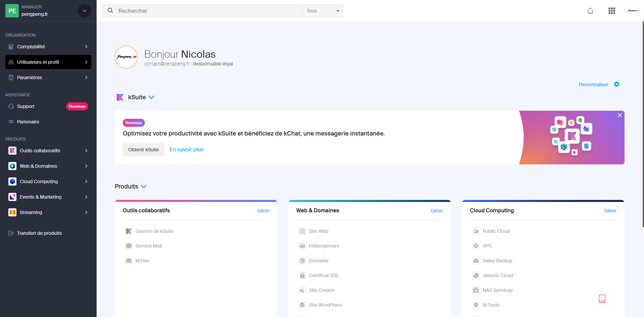Select Utilisateurs et profil in sidebar
The width and height of the screenshot is (644, 317).
pos(48,62)
